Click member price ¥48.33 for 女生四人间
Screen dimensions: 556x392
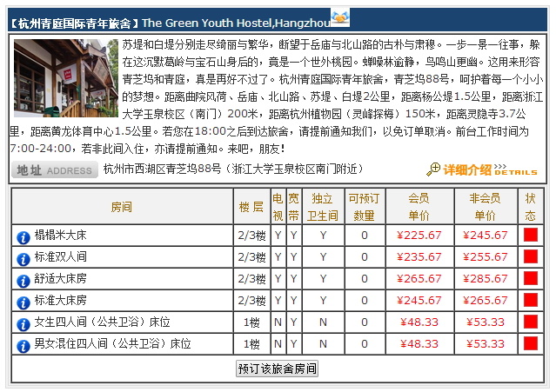(419, 322)
